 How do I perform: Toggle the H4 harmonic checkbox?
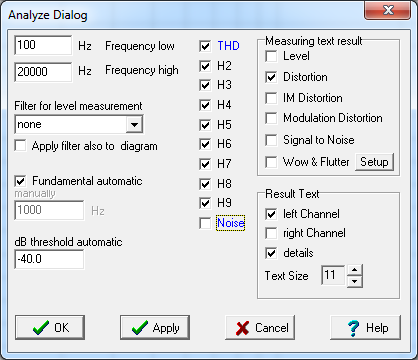tap(205, 105)
